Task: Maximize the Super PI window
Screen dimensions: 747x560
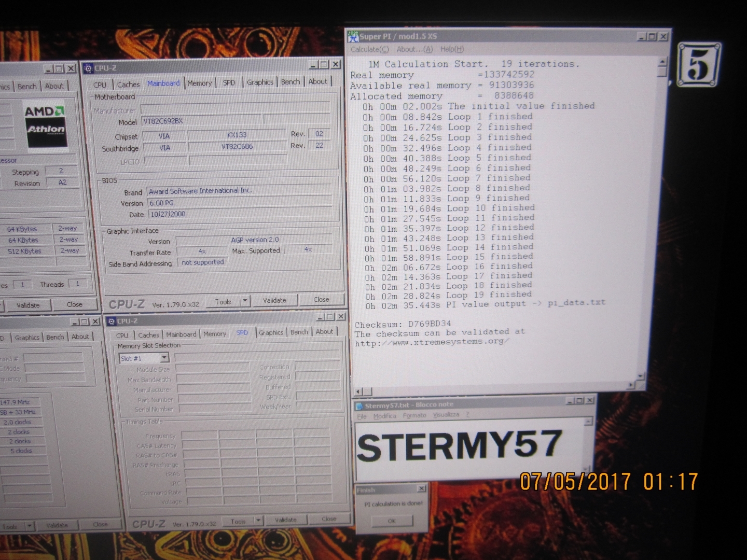Action: click(652, 36)
